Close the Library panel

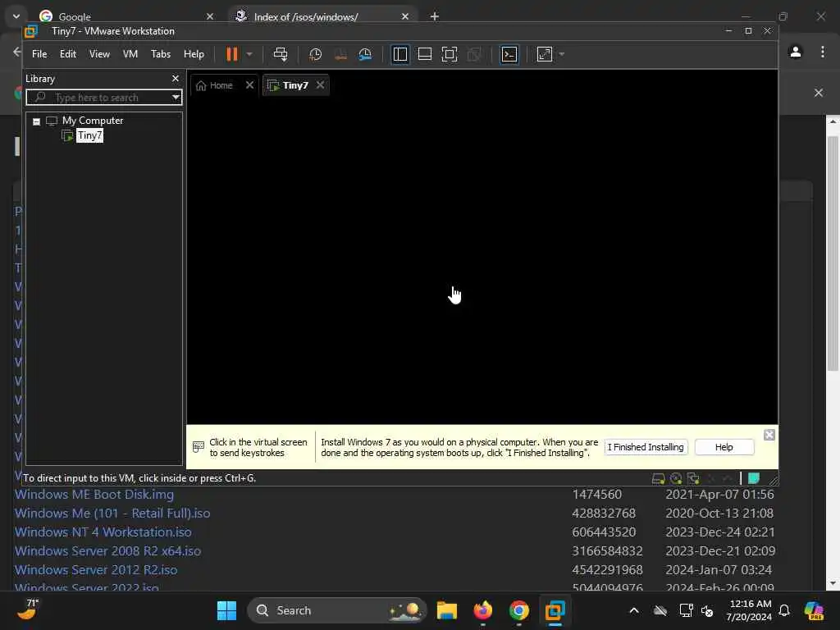(x=176, y=78)
